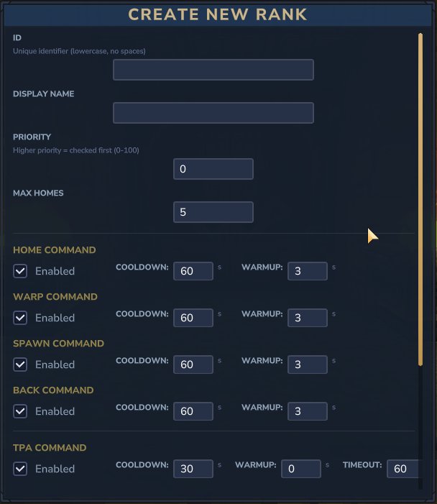Click the vertical scrollbar thumb
Viewport: 437px width, 504px height.
(x=420, y=199)
